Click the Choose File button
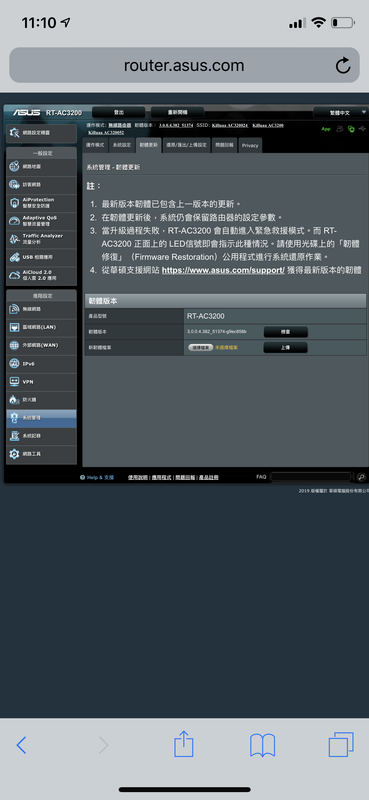This screenshot has height=800, width=369. tap(201, 347)
